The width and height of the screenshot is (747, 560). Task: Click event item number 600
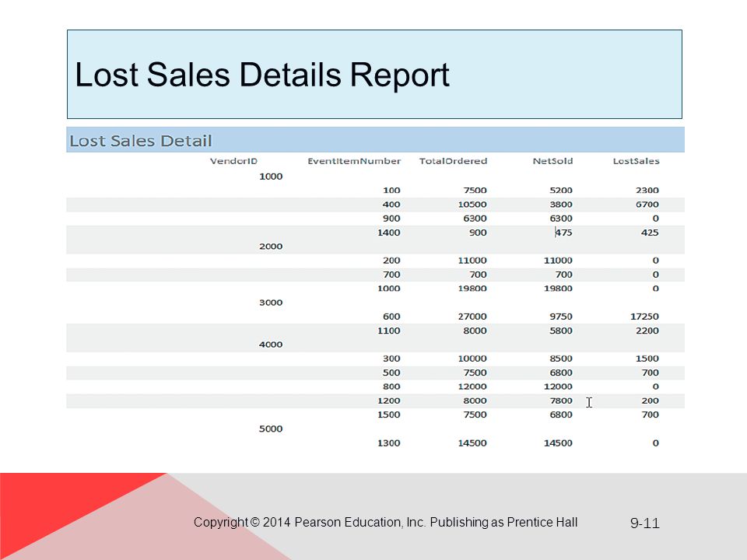[x=391, y=317]
